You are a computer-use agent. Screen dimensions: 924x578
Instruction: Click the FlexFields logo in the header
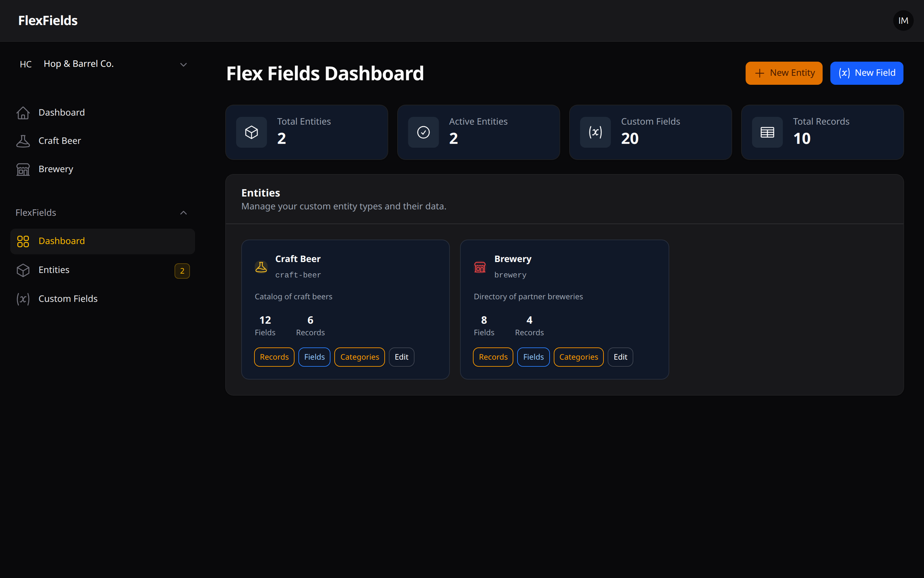(x=48, y=21)
